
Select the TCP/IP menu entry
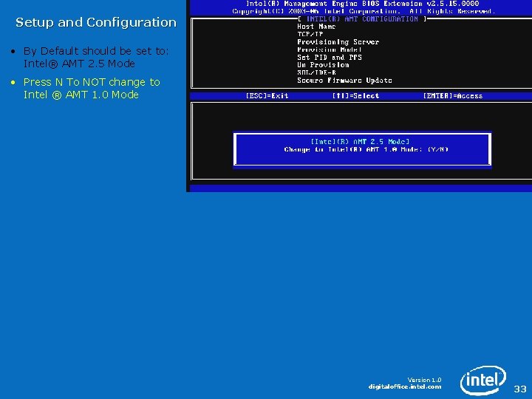[x=310, y=34]
